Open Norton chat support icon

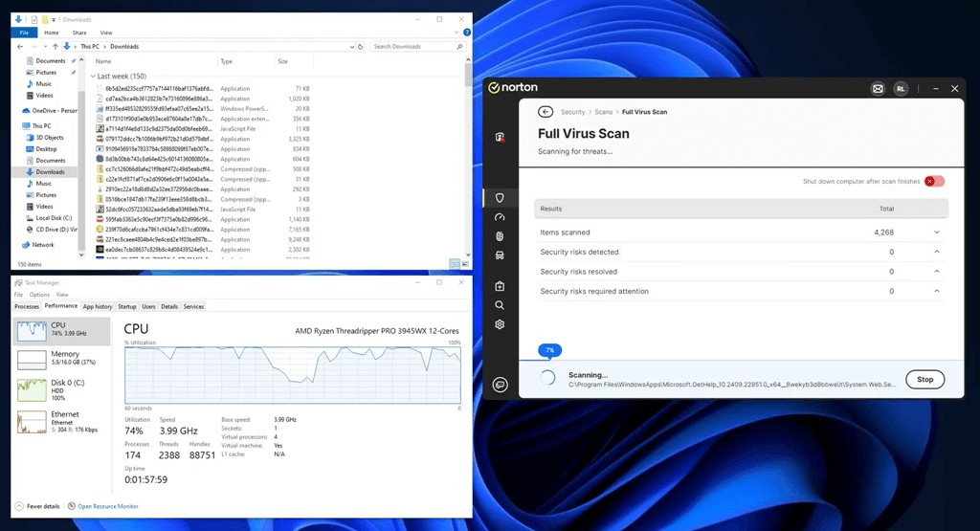(x=500, y=385)
